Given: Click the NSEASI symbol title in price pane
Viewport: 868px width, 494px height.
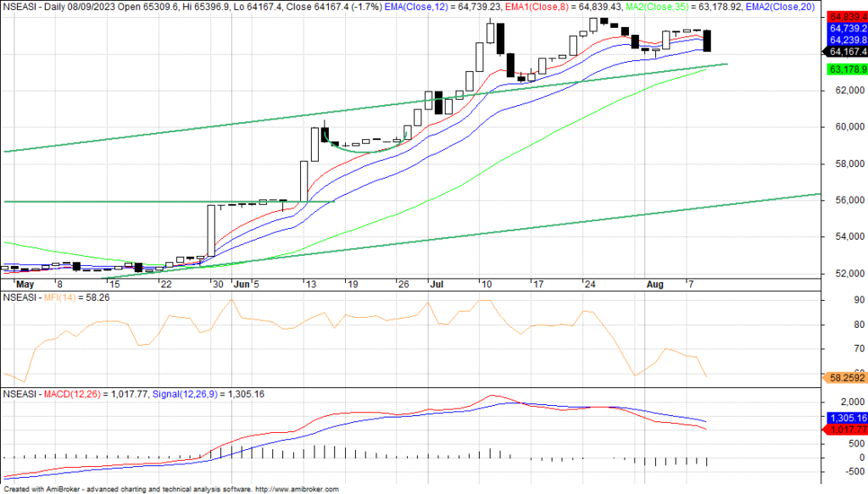Looking at the screenshot, I should pyautogui.click(x=19, y=5).
